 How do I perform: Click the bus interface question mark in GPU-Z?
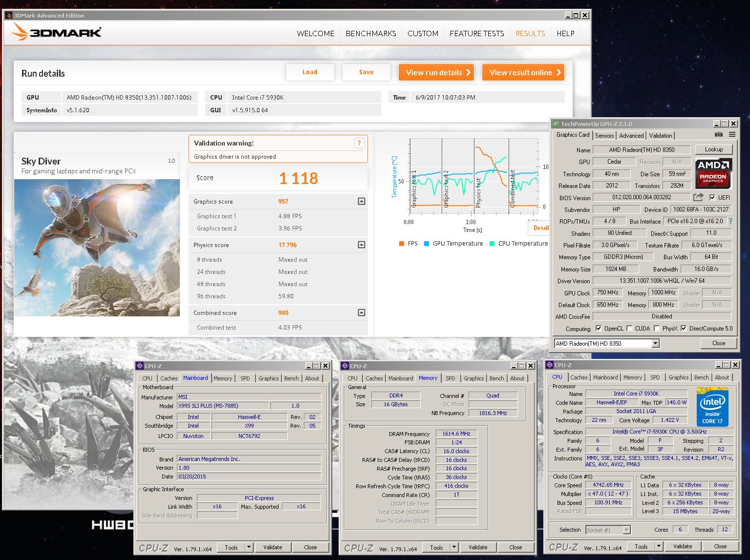(730, 221)
